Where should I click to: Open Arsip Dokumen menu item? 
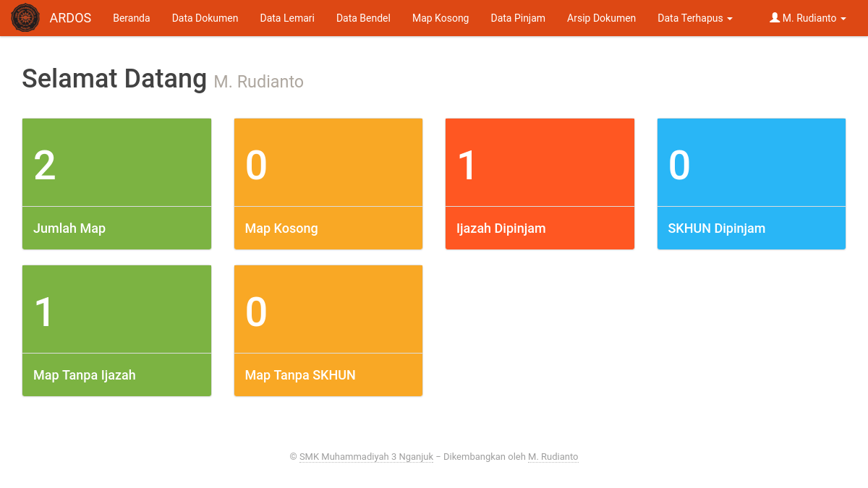tap(601, 18)
